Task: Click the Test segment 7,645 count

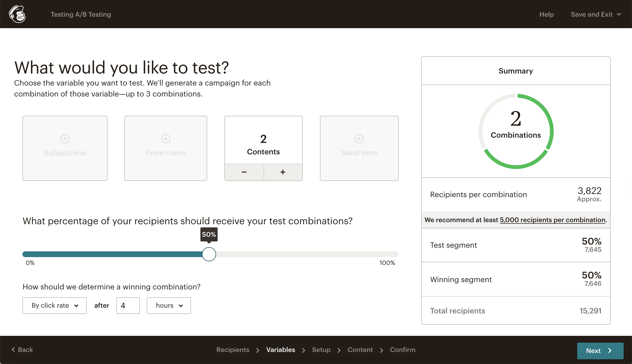Action: (x=593, y=250)
